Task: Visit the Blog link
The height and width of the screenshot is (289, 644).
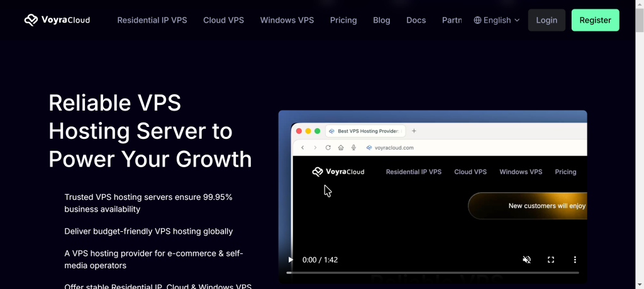Action: point(381,20)
